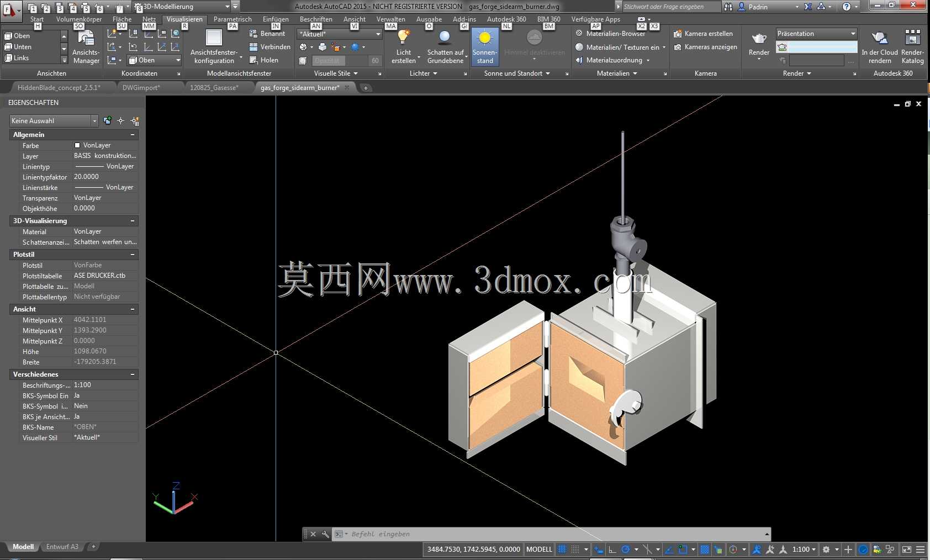The height and width of the screenshot is (560, 930).
Task: Toggle snap mode in status bar
Action: (x=575, y=550)
